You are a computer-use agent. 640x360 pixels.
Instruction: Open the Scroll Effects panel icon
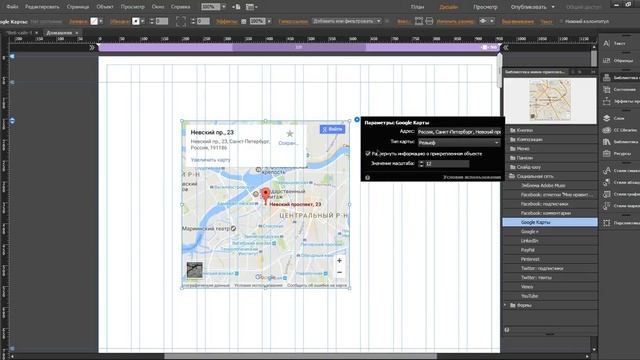point(607,101)
